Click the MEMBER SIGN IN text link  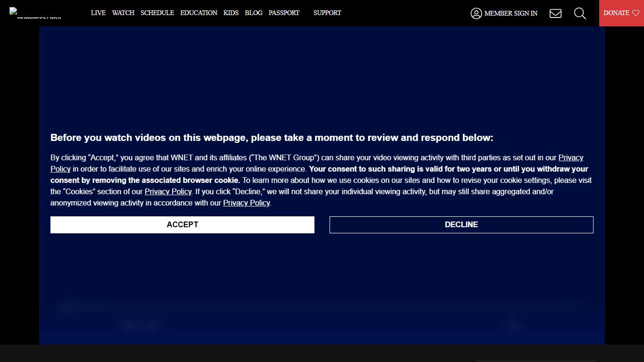tap(511, 13)
